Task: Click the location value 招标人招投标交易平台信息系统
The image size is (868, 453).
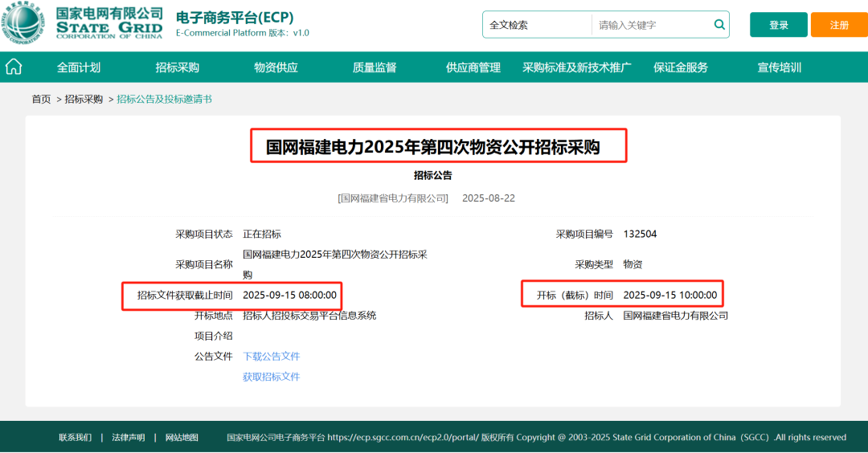Action: click(309, 316)
